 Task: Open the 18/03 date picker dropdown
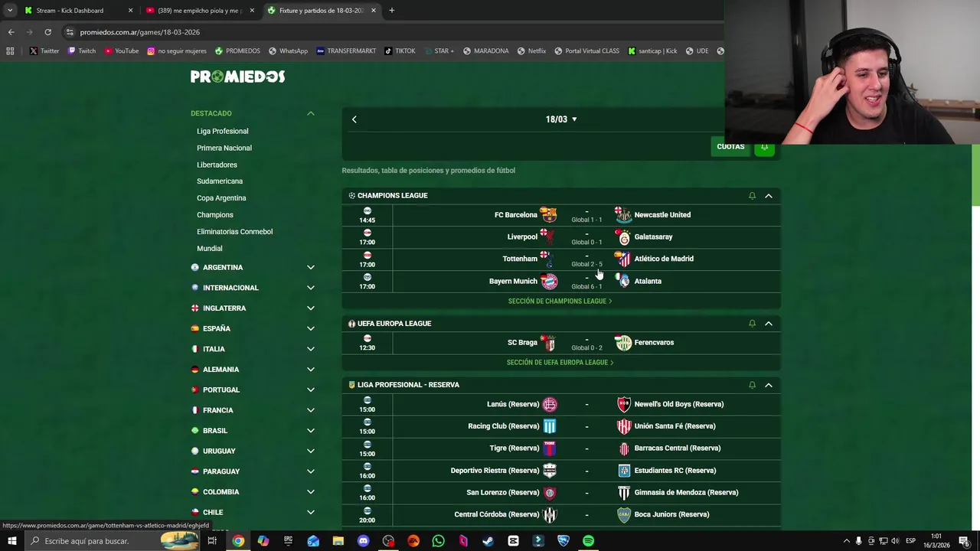[561, 119]
